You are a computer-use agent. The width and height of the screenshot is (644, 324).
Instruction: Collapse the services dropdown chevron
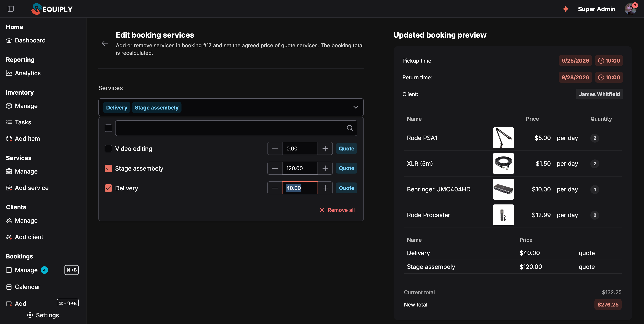[356, 107]
